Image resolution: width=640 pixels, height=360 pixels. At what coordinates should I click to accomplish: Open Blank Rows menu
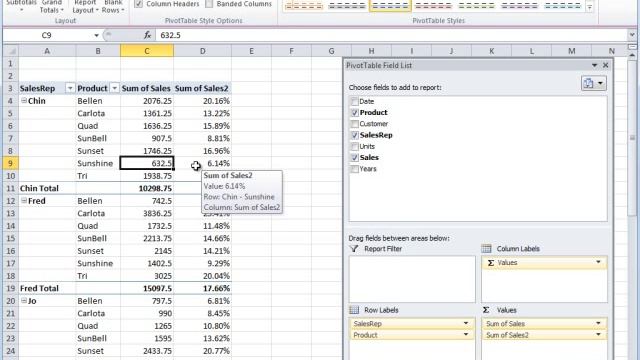[113, 6]
